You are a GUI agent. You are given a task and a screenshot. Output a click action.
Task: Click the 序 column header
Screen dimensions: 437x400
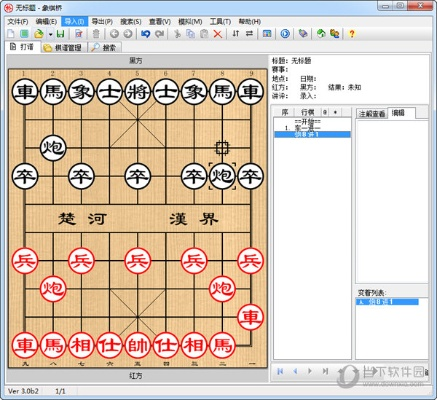[x=285, y=112]
